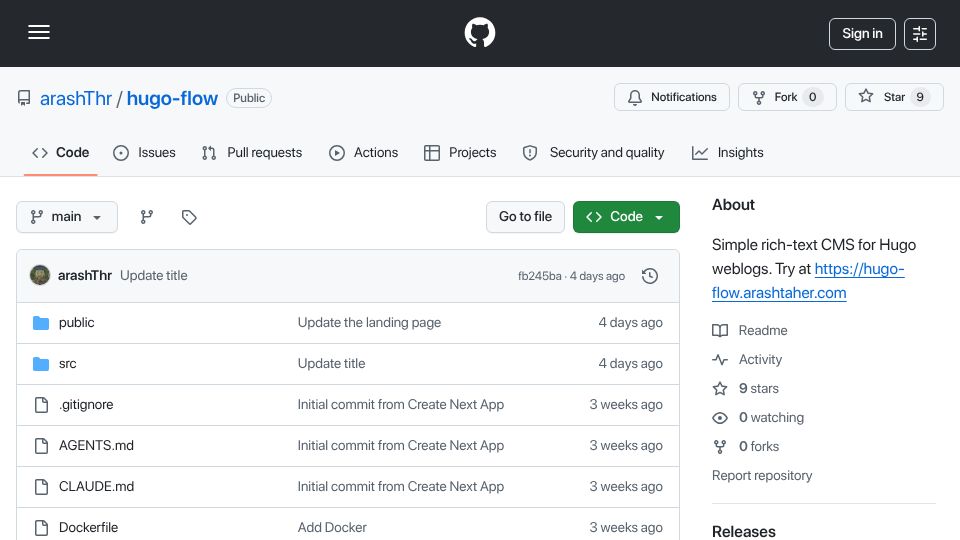960x540 pixels.
Task: Open the latest 'Update title' commit message
Action: click(x=154, y=276)
